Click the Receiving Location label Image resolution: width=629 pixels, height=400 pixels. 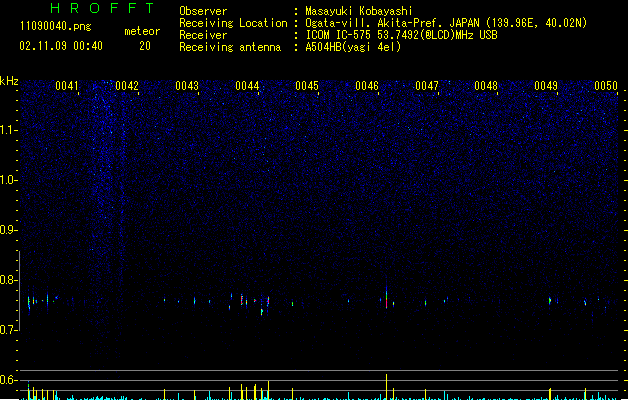coord(233,23)
